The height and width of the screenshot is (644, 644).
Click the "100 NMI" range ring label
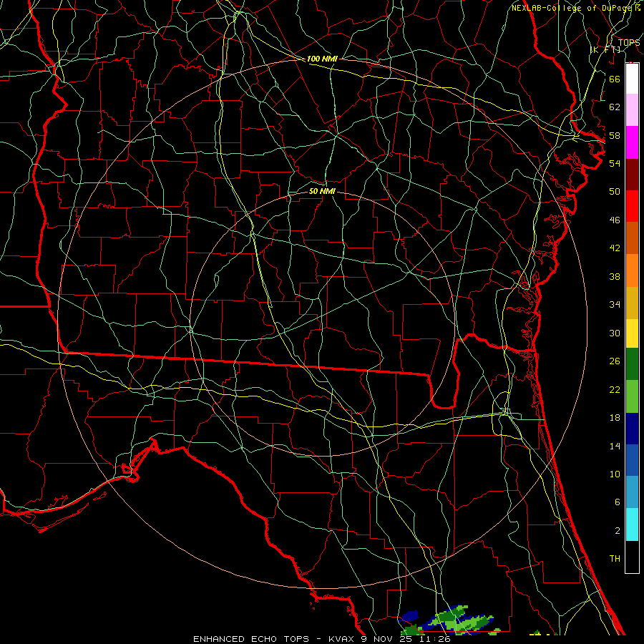coord(322,59)
